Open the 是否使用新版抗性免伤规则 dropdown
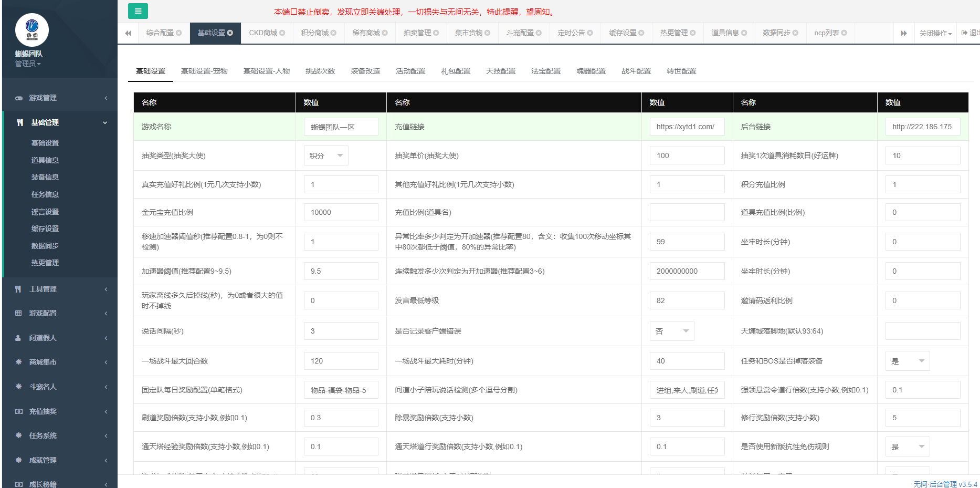The image size is (980, 488). click(908, 447)
